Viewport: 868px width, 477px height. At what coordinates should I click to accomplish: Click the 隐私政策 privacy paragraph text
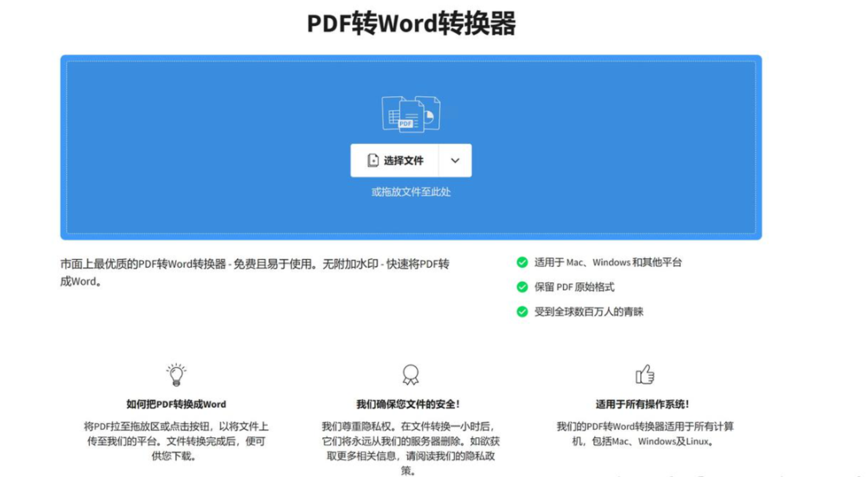[411, 448]
